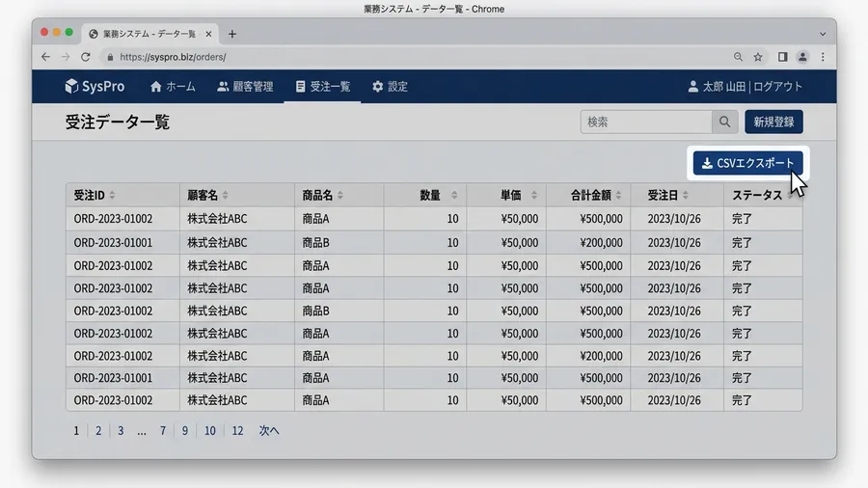This screenshot has height=488, width=868.
Task: Go to ホーム in the navigation bar
Action: click(x=173, y=86)
